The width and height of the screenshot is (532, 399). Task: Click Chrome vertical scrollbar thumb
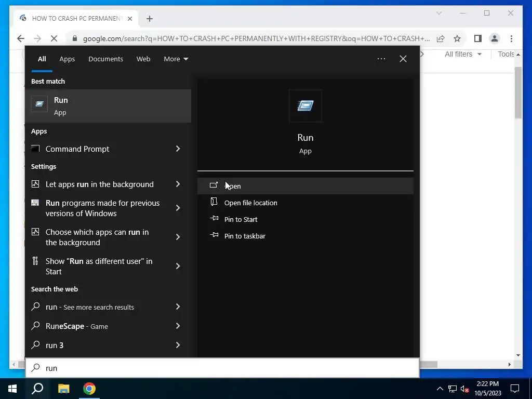pyautogui.click(x=518, y=92)
